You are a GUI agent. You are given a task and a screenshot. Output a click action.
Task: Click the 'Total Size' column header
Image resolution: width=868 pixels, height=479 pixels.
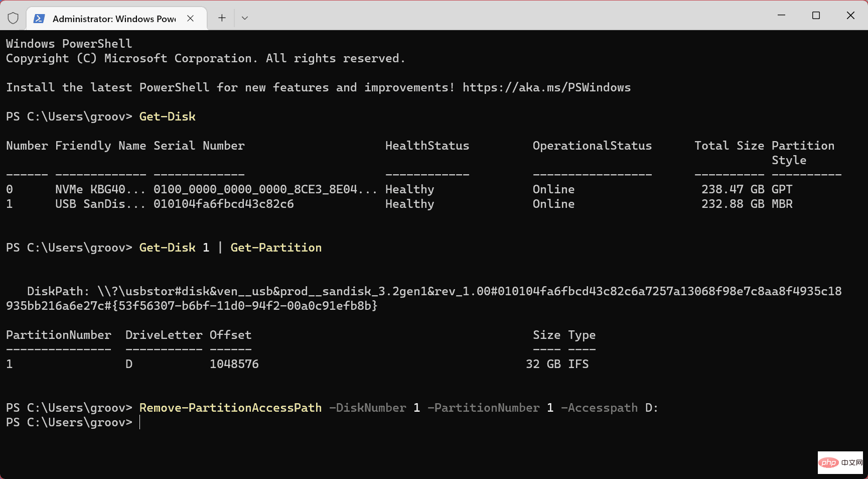click(x=729, y=146)
